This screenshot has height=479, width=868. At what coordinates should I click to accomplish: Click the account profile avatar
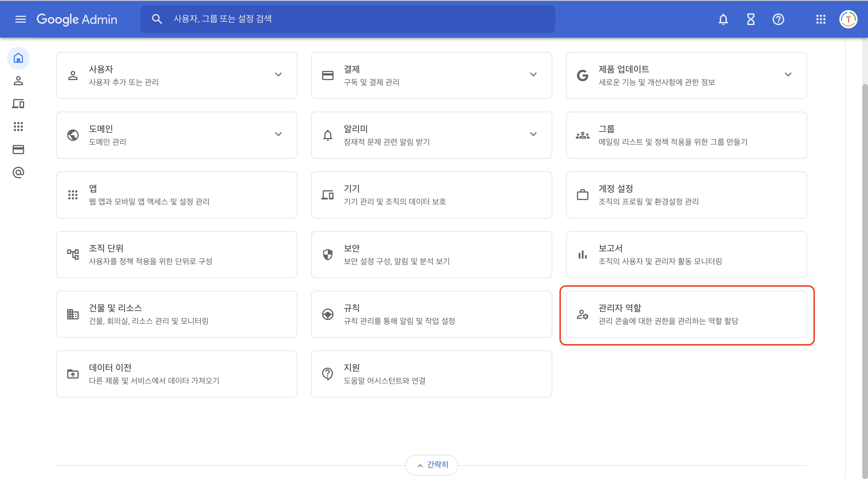(848, 19)
